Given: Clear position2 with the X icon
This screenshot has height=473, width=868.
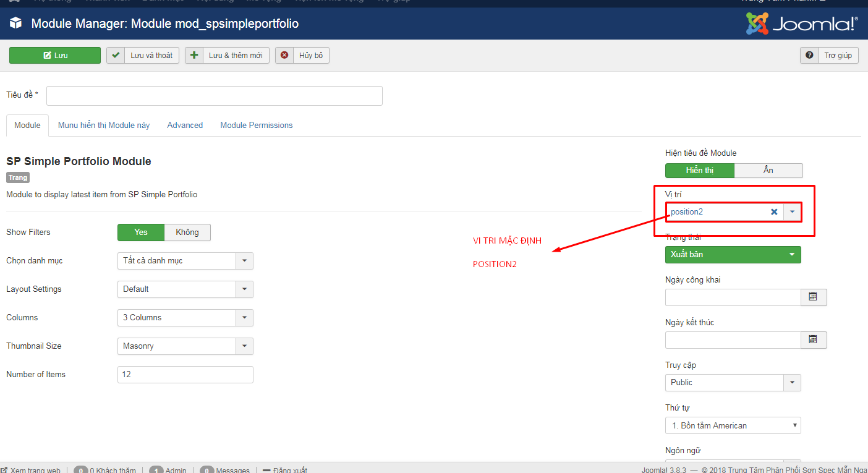Looking at the screenshot, I should pyautogui.click(x=774, y=212).
